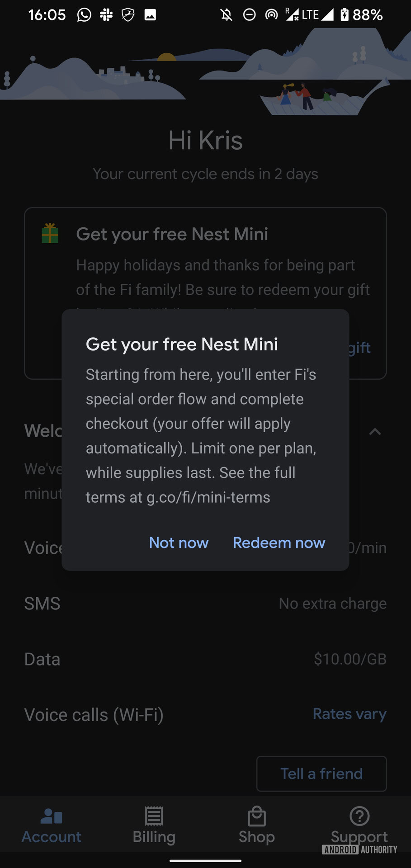
Task: Tap the Data rate row
Action: point(205,659)
